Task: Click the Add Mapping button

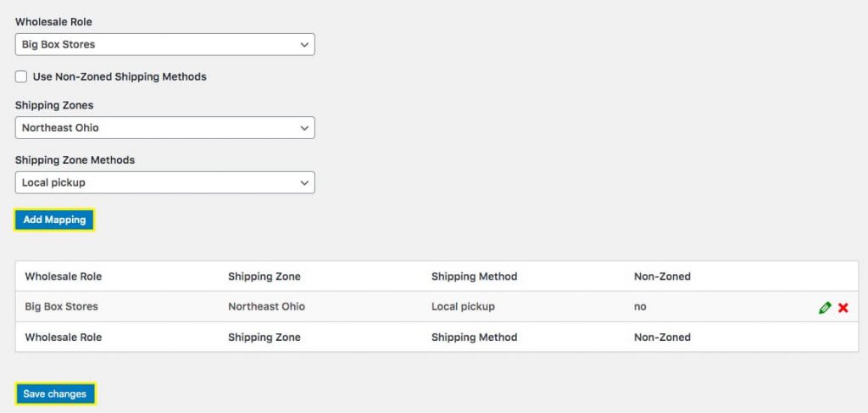Action: coord(54,220)
